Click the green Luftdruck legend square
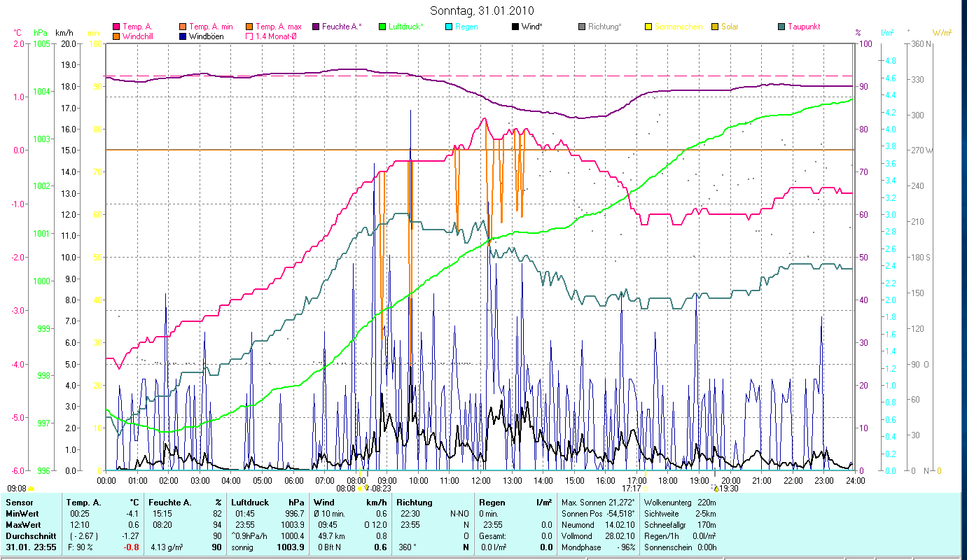Viewport: 967px width, 560px height. click(x=382, y=27)
